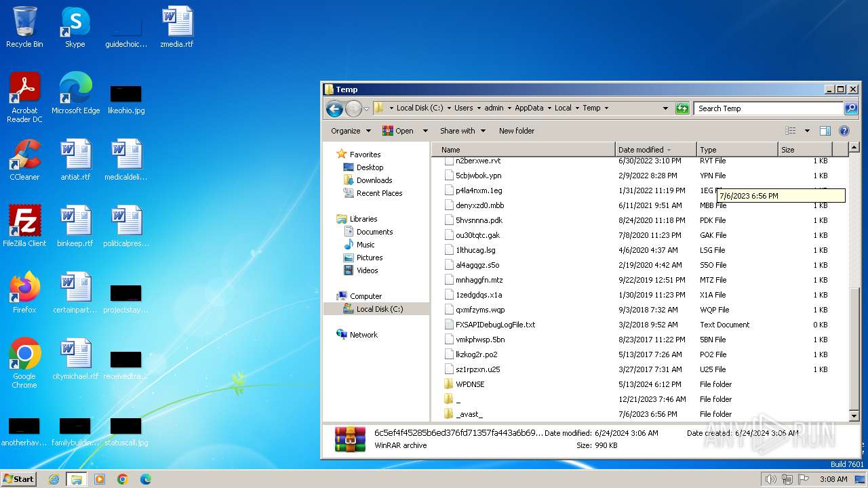The height and width of the screenshot is (488, 868).
Task: Click the taskbar Chrome icon
Action: click(123, 479)
